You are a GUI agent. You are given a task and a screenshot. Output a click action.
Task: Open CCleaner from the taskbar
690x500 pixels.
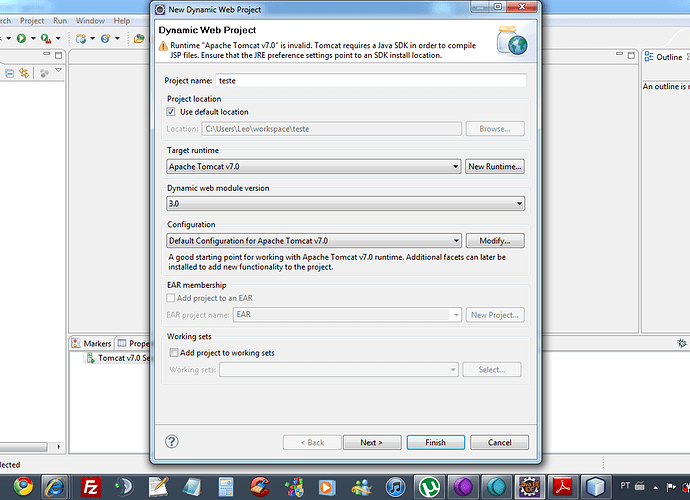click(x=260, y=487)
